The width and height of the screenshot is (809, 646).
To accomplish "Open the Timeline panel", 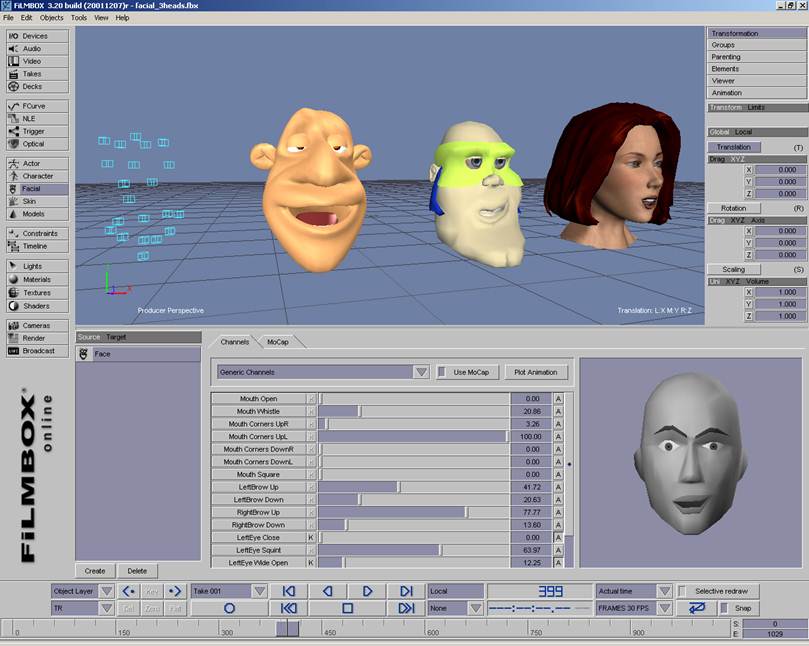I will click(37, 246).
